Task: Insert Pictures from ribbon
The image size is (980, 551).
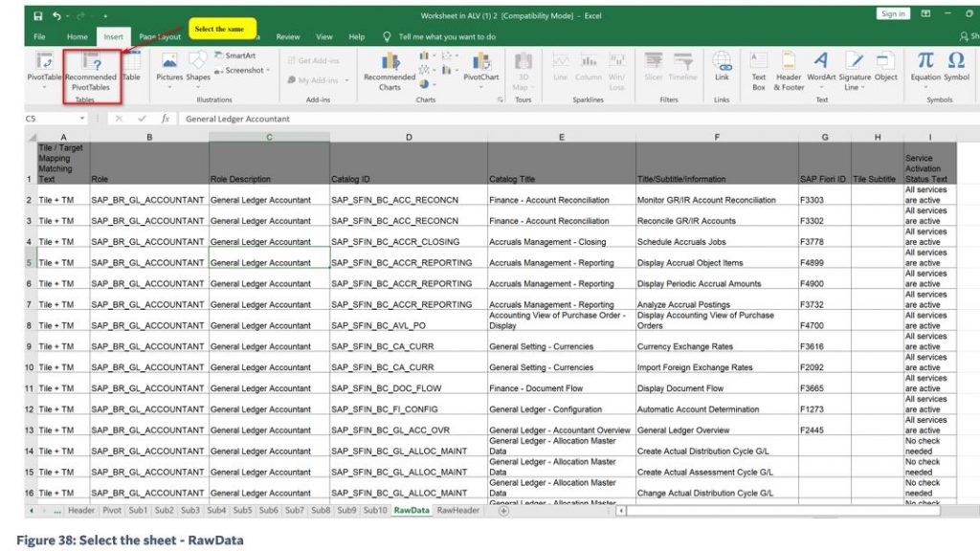Action: [x=169, y=68]
